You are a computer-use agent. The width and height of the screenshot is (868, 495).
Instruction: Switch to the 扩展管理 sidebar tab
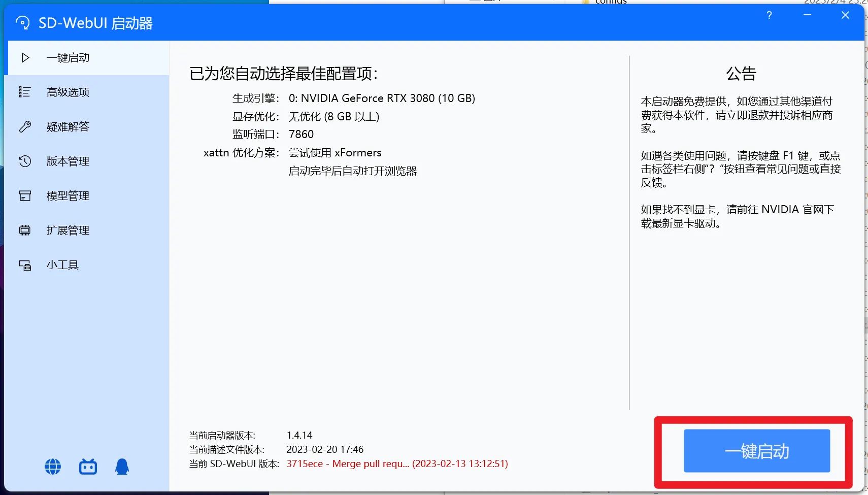point(87,230)
